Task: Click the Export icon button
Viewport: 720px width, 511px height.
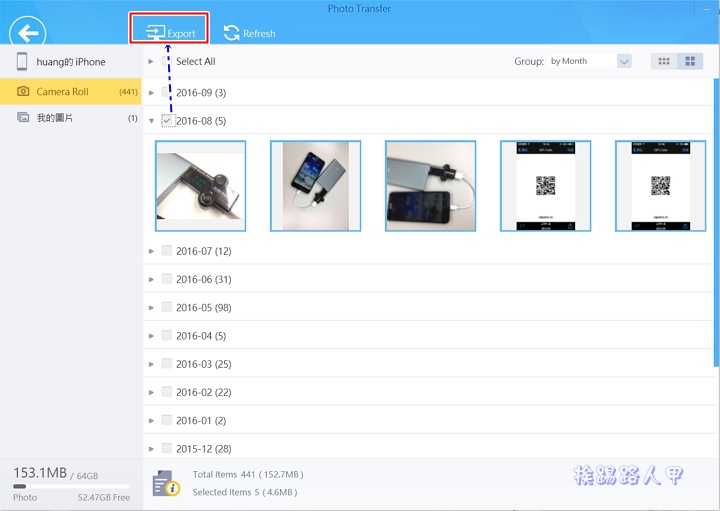Action: (155, 32)
